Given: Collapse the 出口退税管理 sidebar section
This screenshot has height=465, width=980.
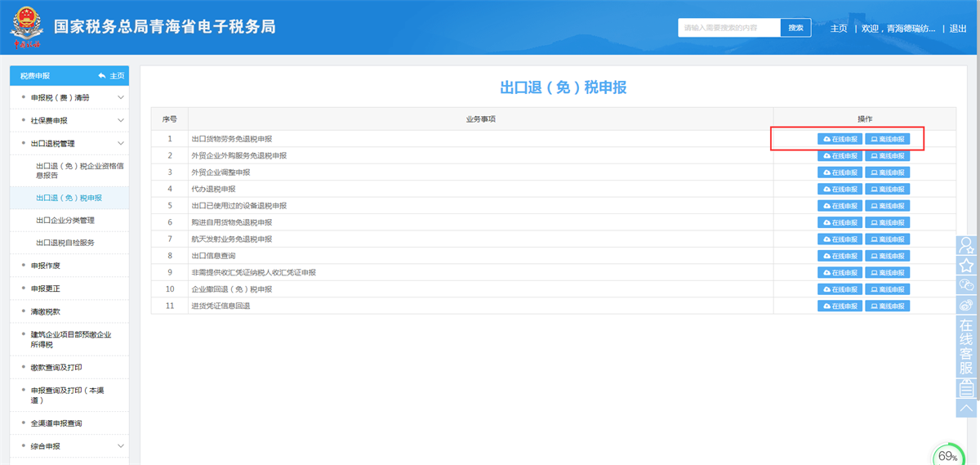Looking at the screenshot, I should pos(121,144).
